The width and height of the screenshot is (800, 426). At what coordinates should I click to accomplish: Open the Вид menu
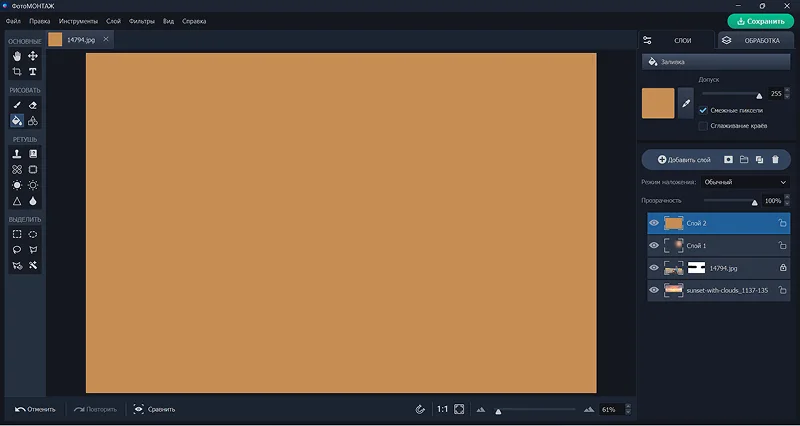pos(168,21)
